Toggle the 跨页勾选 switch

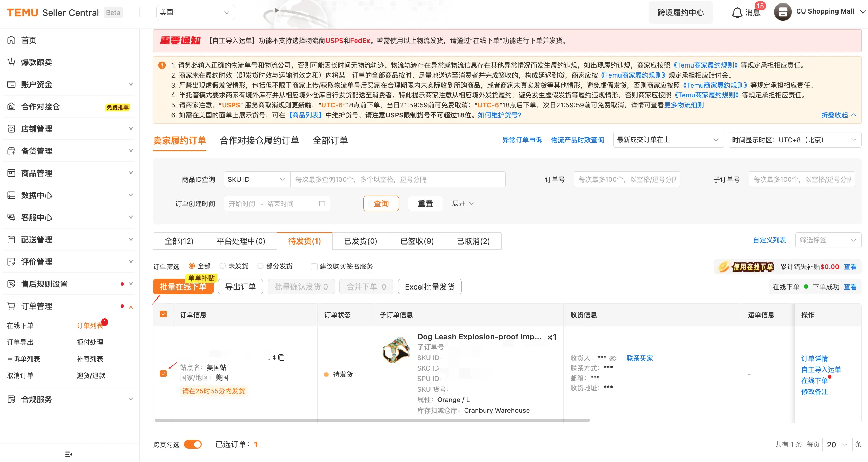point(193,444)
